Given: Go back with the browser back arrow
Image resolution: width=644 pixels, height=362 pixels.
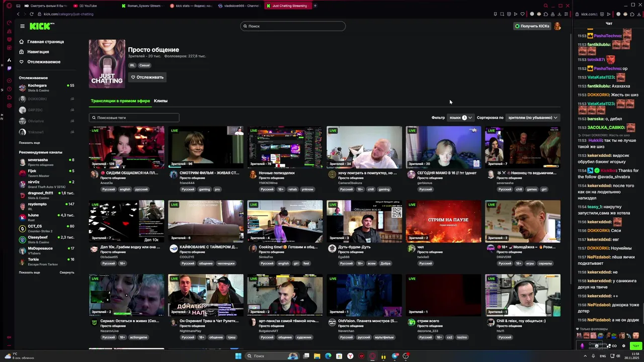Looking at the screenshot, I should coord(17,14).
